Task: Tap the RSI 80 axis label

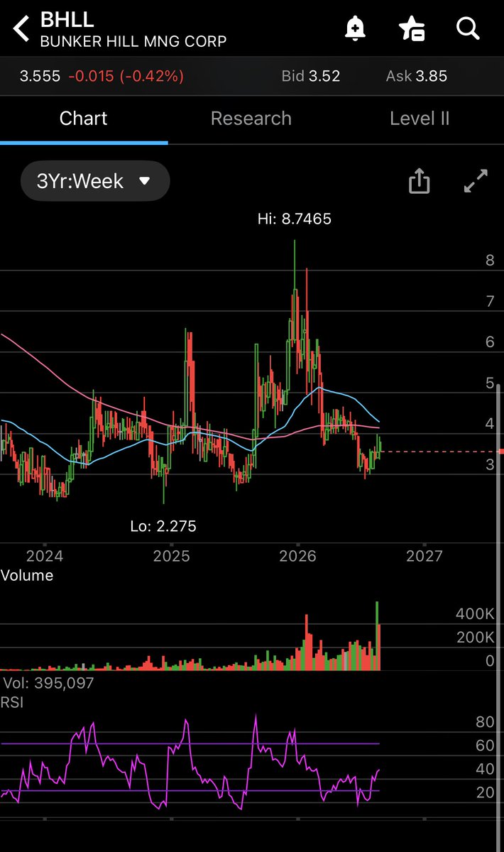Action: [485, 723]
